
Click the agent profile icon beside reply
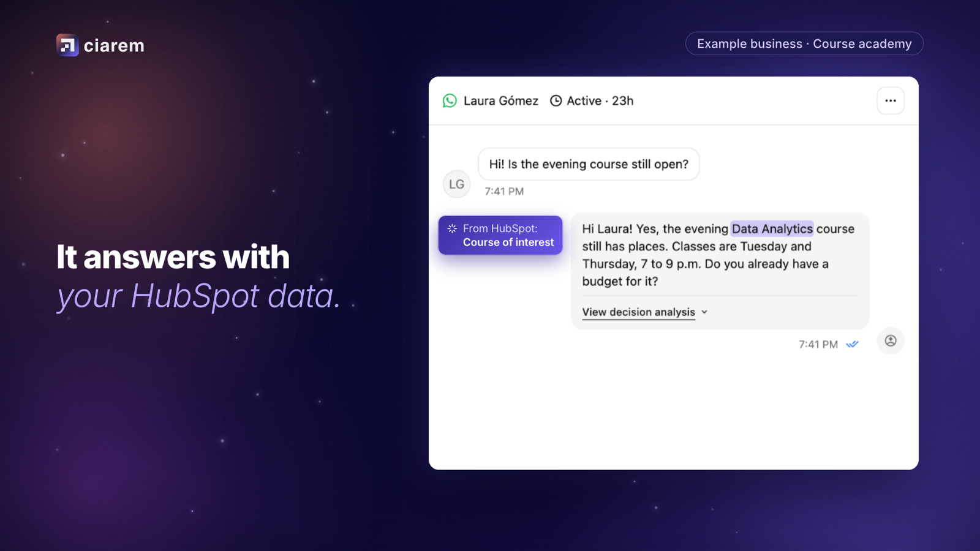891,340
